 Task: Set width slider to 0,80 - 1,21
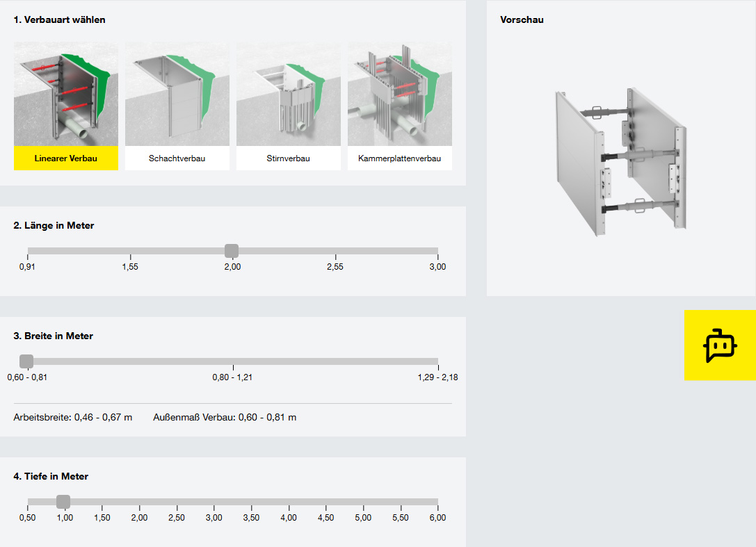point(233,361)
